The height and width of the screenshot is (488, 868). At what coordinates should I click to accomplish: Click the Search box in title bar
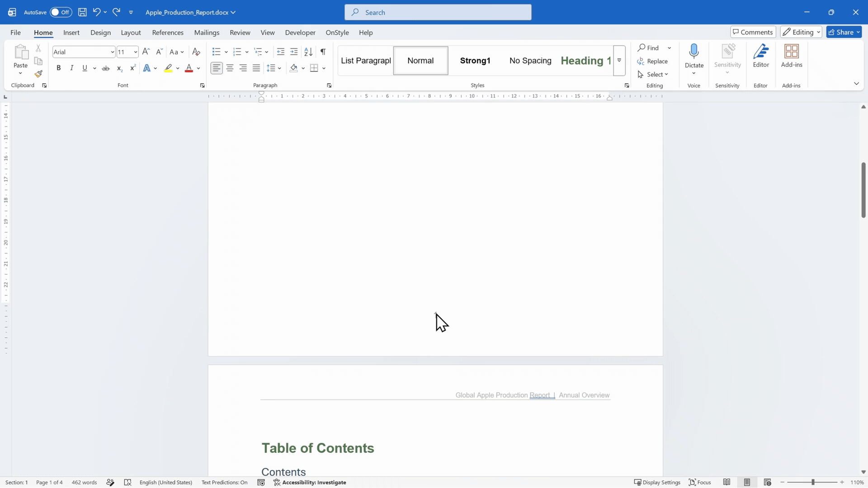coord(438,12)
